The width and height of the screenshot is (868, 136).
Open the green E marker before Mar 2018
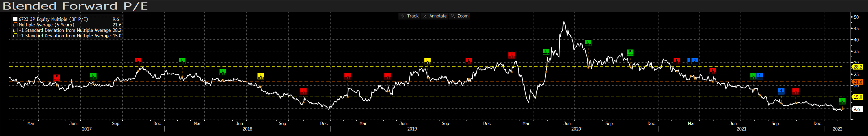click(182, 61)
